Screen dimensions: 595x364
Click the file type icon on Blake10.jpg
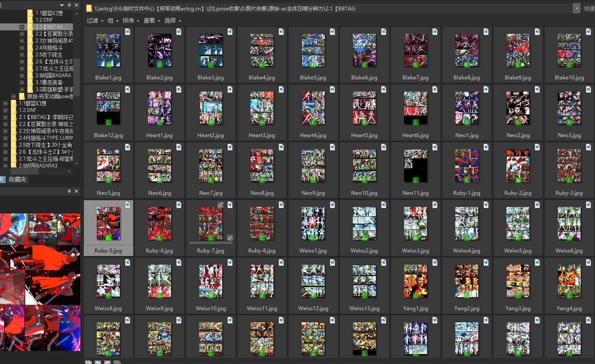(588, 32)
